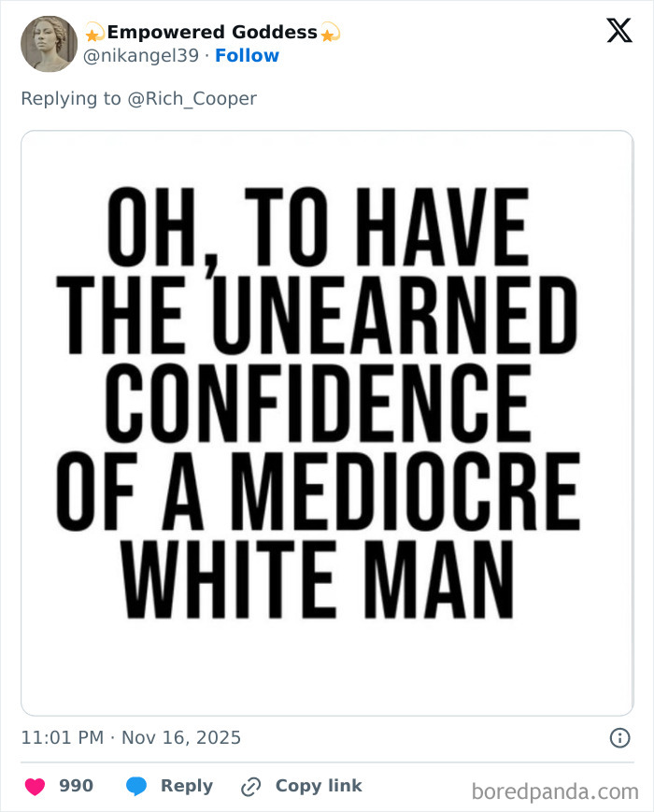654x812 pixels.
Task: Follow @nikangel39
Action: point(248,56)
